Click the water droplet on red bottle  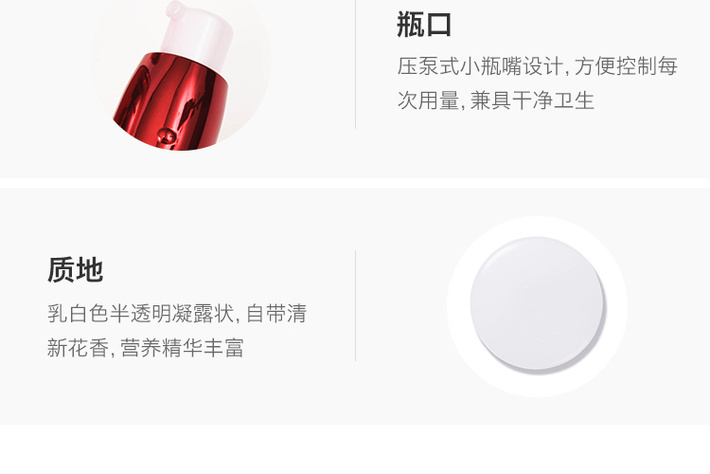click(166, 135)
